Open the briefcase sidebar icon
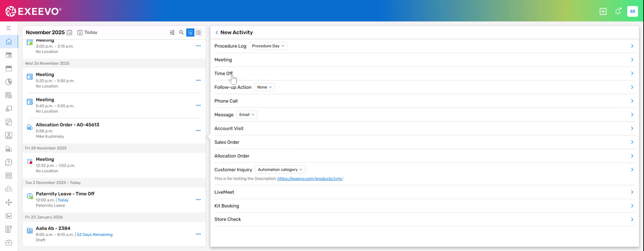This screenshot has height=251, width=644. (9, 243)
